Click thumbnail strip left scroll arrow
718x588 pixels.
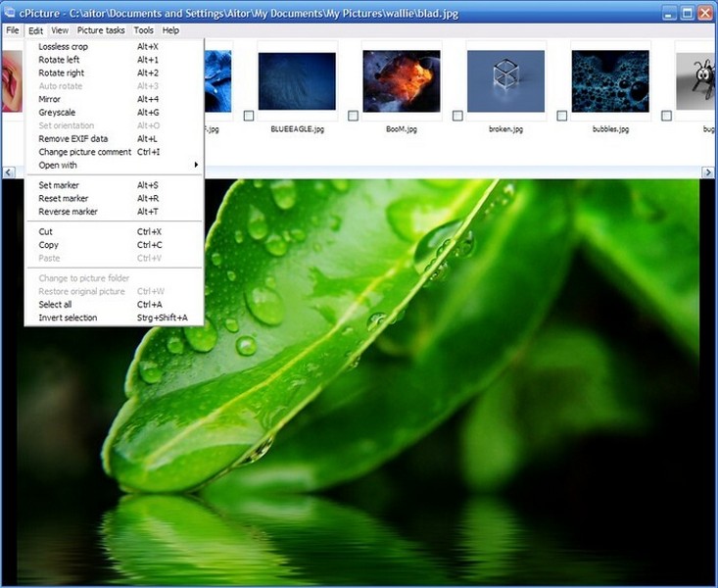tap(8, 172)
